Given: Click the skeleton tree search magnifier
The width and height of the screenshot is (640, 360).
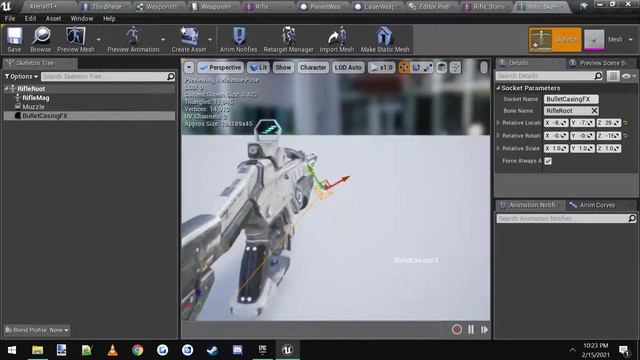Looking at the screenshot, I should pyautogui.click(x=171, y=76).
